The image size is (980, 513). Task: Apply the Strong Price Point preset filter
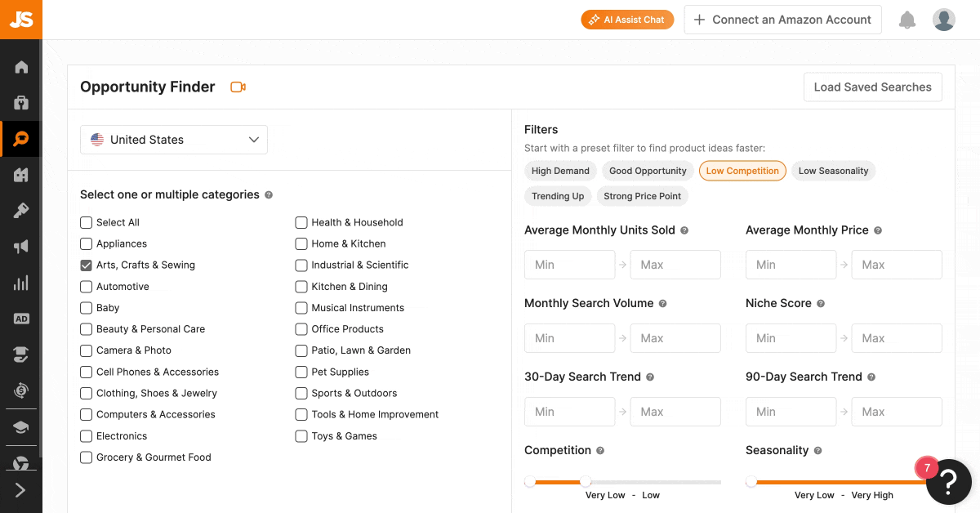(643, 196)
